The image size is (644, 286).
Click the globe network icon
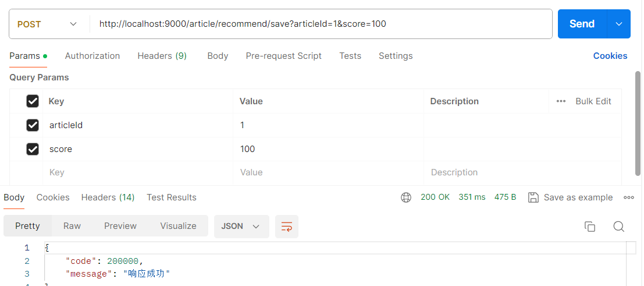point(406,197)
